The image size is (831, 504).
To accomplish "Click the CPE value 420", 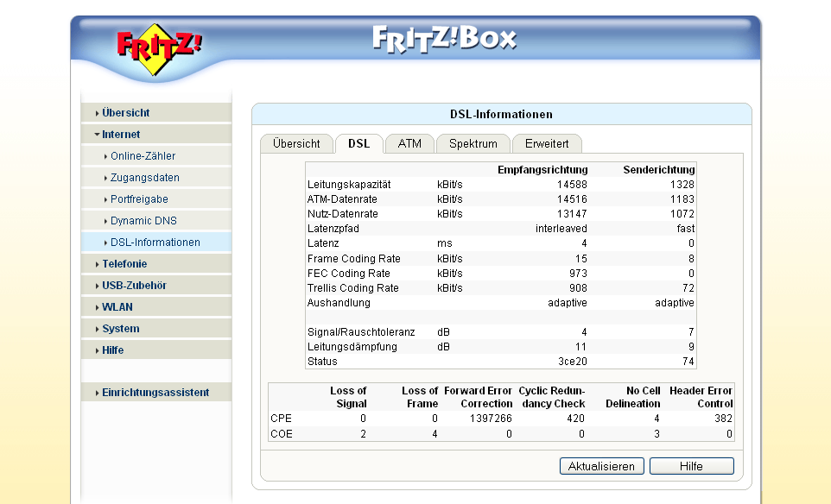I will tap(575, 419).
